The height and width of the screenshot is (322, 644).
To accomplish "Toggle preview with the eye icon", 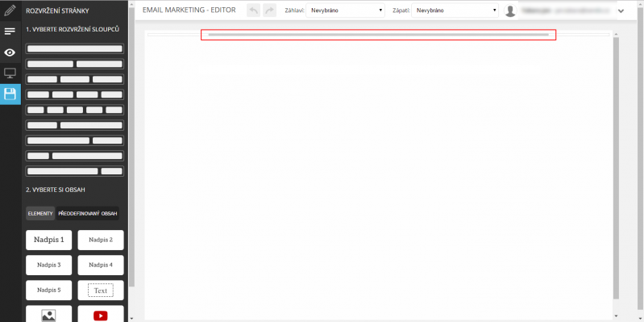I will [10, 52].
